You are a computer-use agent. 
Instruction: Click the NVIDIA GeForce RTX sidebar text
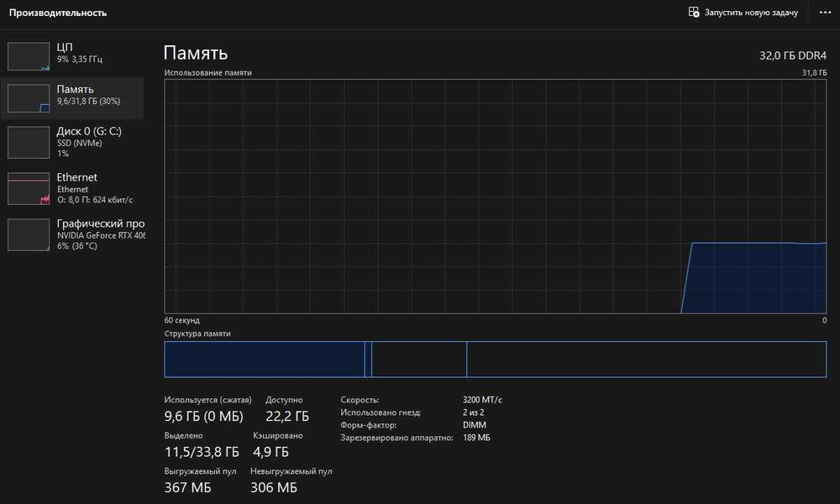[x=101, y=236]
